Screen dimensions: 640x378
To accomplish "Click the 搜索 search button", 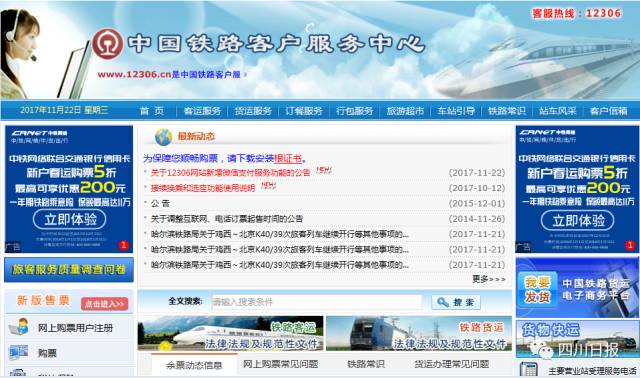I will [456, 302].
